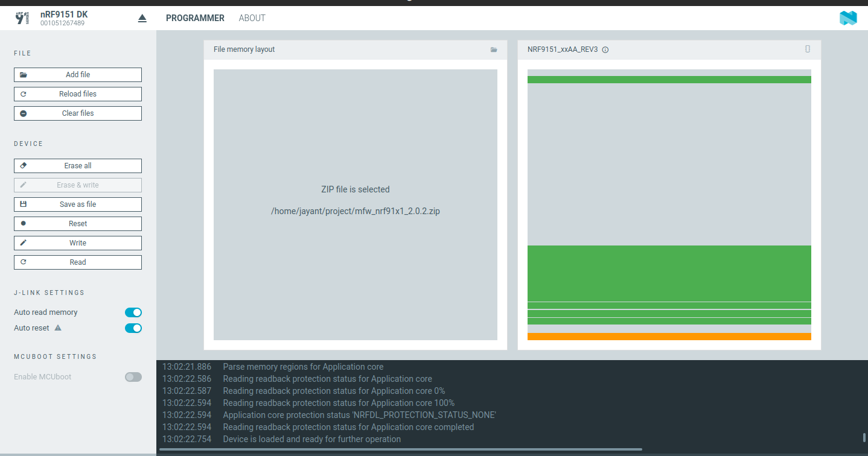The height and width of the screenshot is (456, 868).
Task: Click the Save as file button
Action: pyautogui.click(x=78, y=204)
